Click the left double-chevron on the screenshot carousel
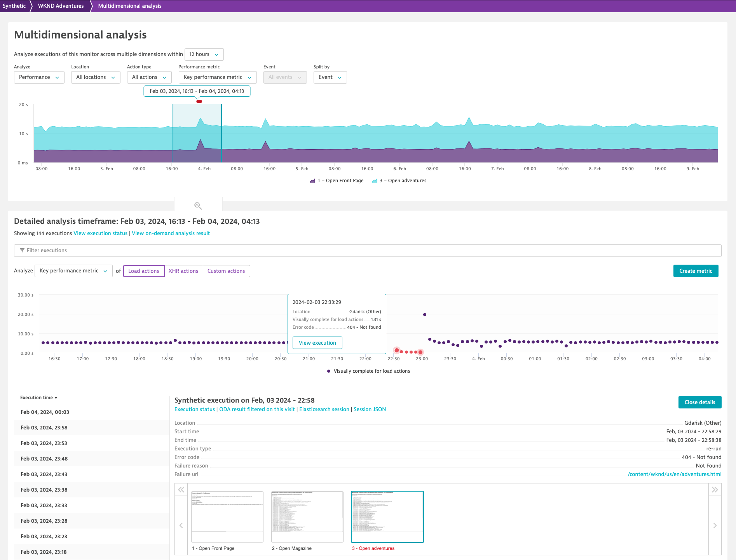736x560 pixels. (181, 490)
